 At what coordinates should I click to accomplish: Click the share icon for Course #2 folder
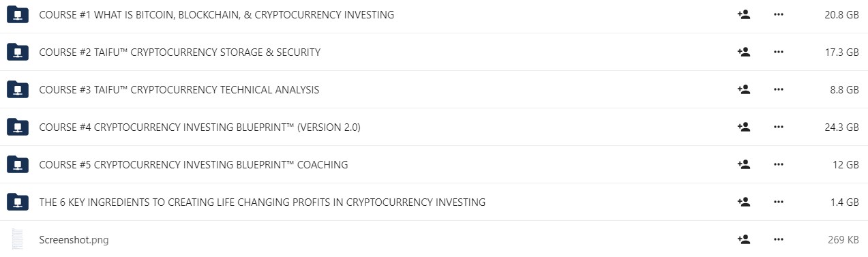[x=744, y=52]
